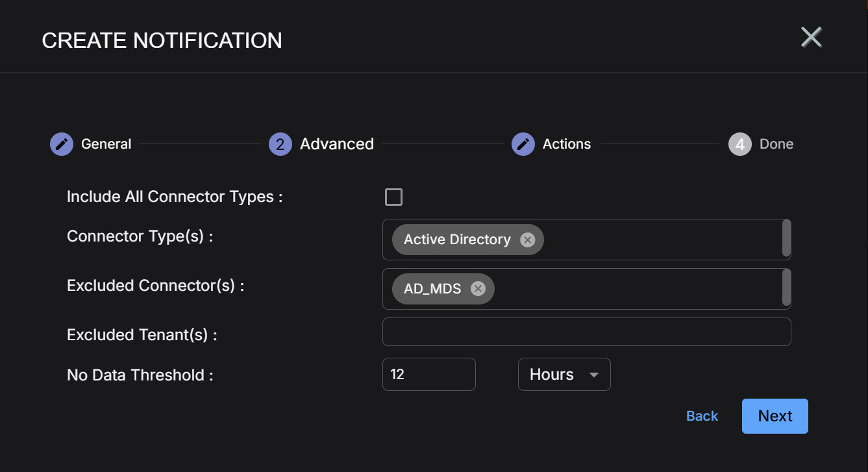
Task: Remove the AD_MDS excluded connector chip
Action: (x=478, y=289)
